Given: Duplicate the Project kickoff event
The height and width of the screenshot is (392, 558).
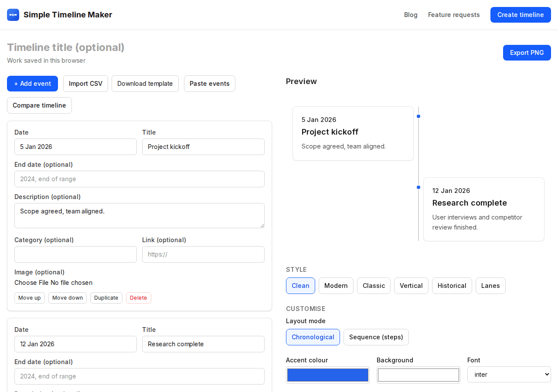Looking at the screenshot, I should tap(106, 298).
